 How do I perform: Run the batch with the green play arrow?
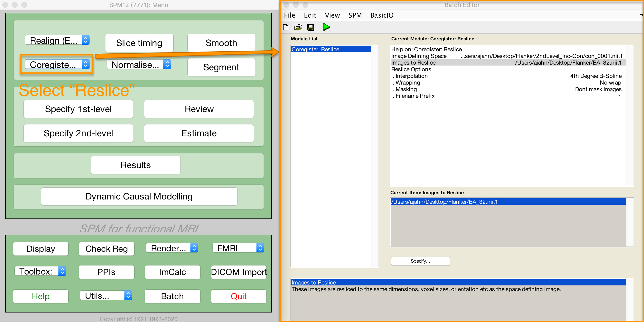pyautogui.click(x=326, y=27)
